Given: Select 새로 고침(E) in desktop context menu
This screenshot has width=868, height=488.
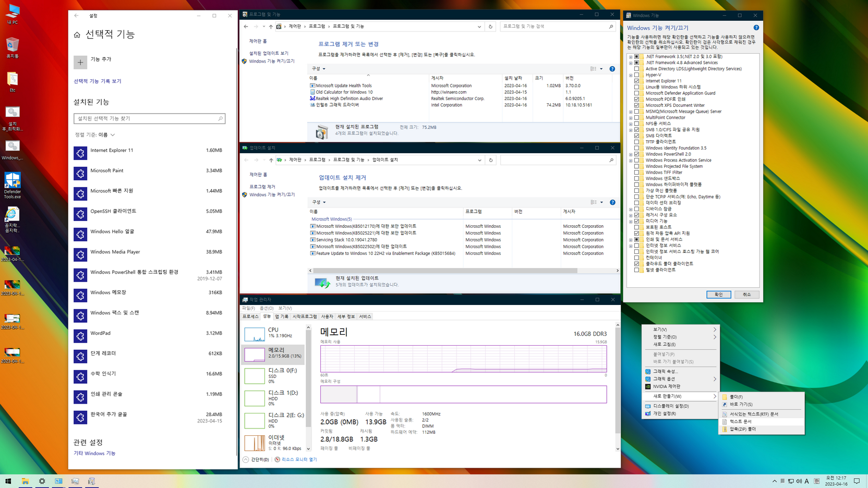Looking at the screenshot, I should click(x=680, y=345).
